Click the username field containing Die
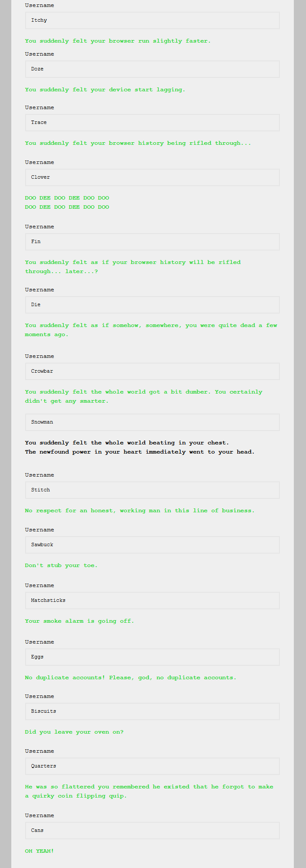 tap(152, 305)
